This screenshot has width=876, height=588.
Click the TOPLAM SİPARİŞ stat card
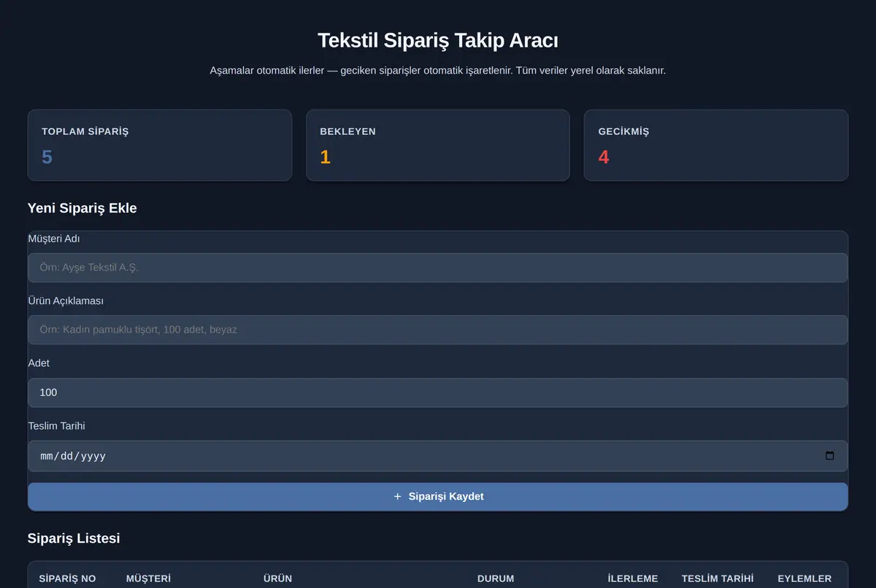click(160, 145)
